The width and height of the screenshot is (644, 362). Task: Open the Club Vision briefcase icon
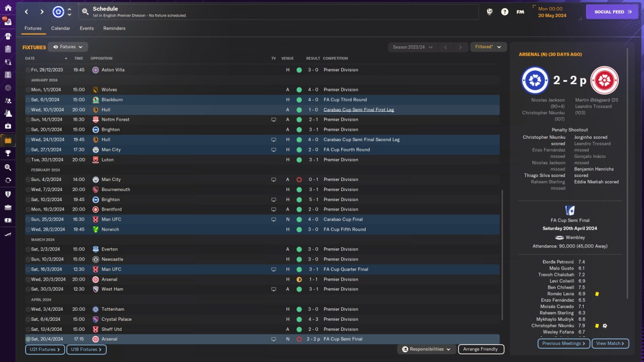(x=8, y=207)
